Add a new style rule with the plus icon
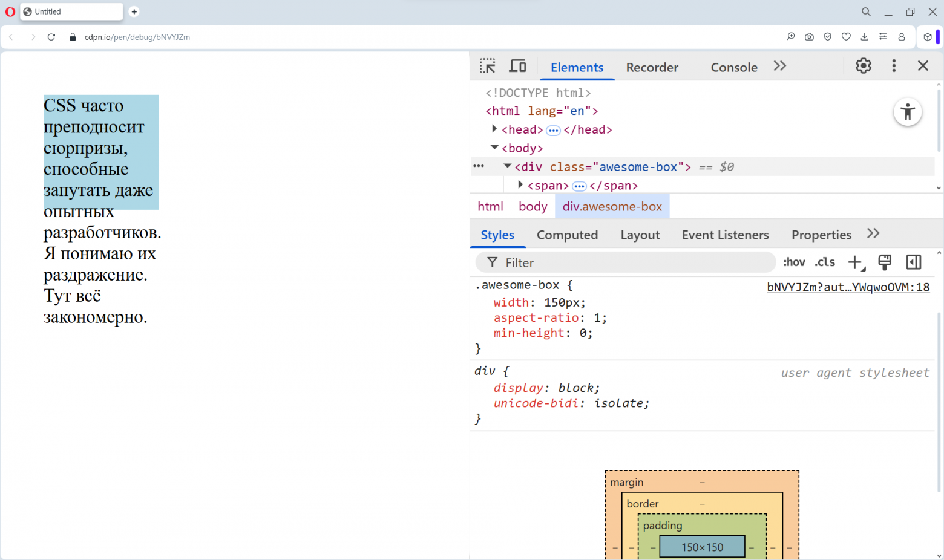Screen dimensions: 944x560 point(854,262)
